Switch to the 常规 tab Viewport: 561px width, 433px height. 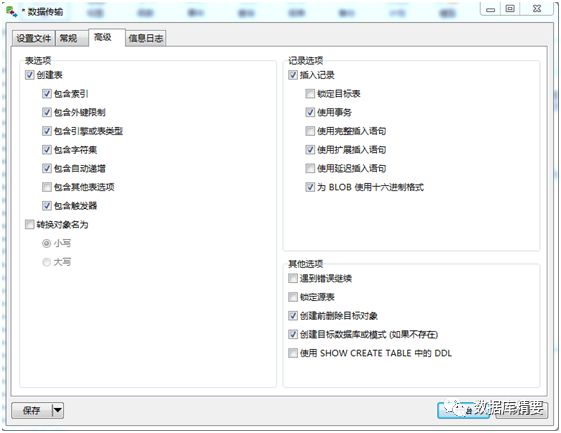coord(68,38)
